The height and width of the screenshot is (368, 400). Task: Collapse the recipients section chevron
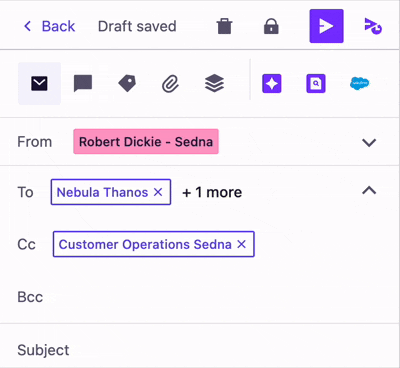pyautogui.click(x=369, y=191)
